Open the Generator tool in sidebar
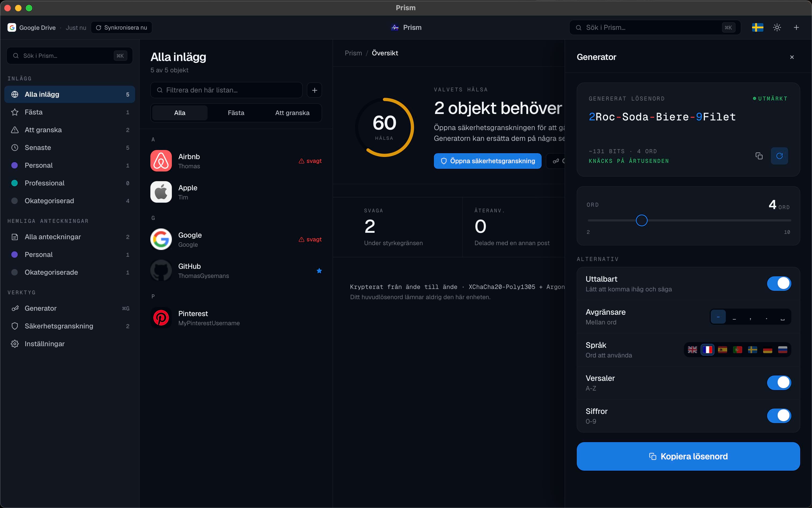The image size is (812, 508). pos(70,309)
